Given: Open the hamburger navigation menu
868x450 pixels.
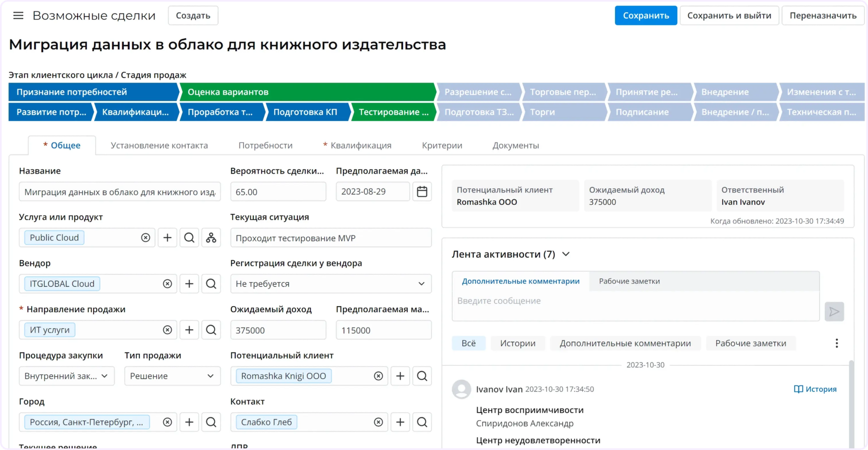Looking at the screenshot, I should click(18, 16).
